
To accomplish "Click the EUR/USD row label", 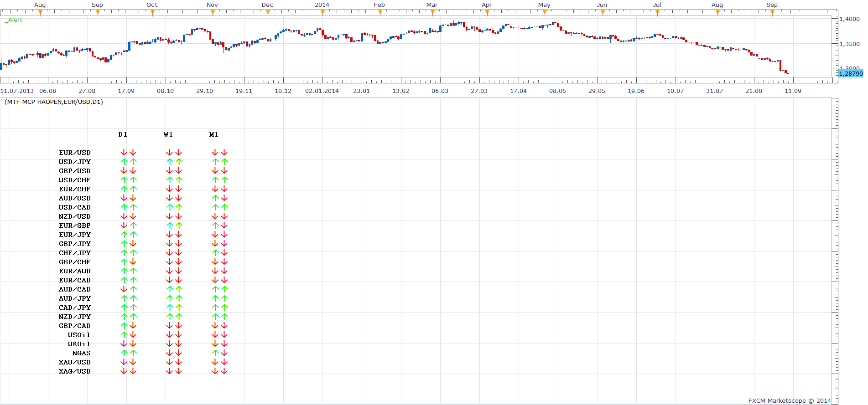I will tap(75, 153).
